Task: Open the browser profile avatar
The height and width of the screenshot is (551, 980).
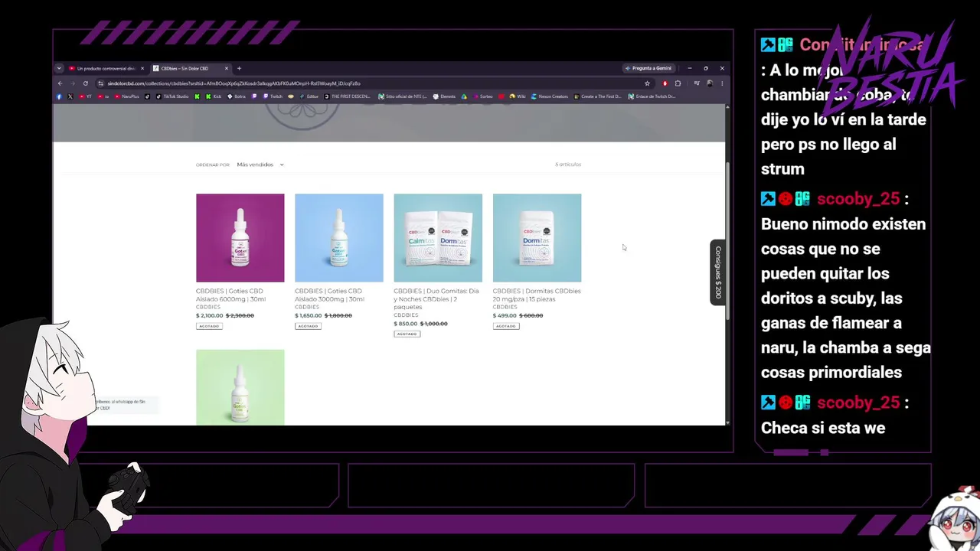Action: point(710,83)
